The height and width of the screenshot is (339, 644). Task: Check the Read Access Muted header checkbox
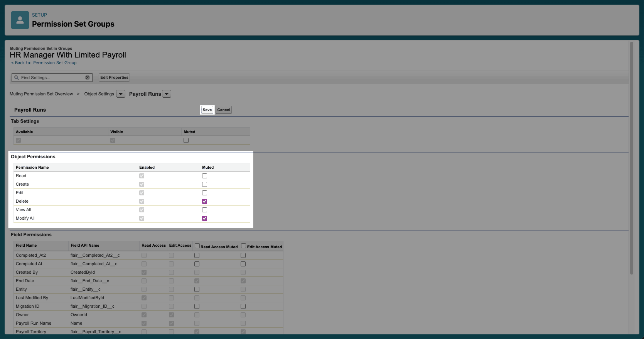point(197,246)
